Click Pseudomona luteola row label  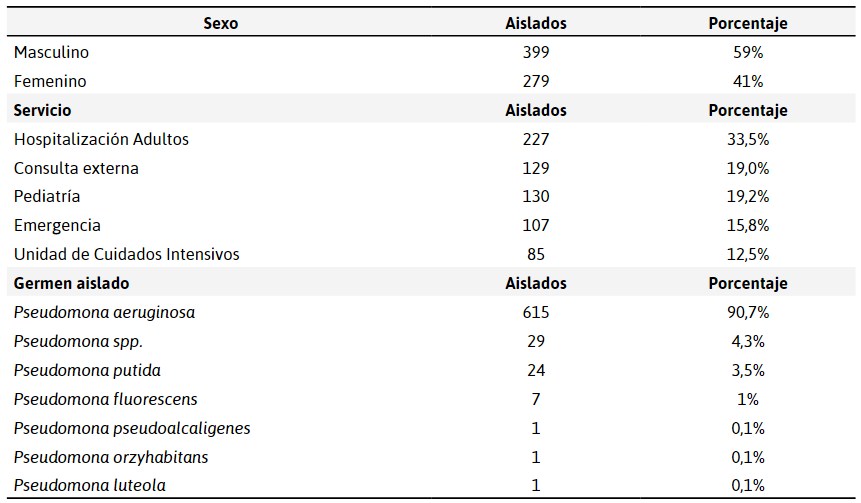pos(90,485)
